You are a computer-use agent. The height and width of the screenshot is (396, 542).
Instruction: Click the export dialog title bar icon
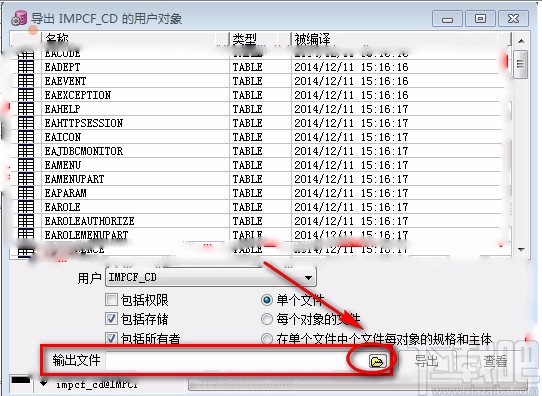(19, 18)
